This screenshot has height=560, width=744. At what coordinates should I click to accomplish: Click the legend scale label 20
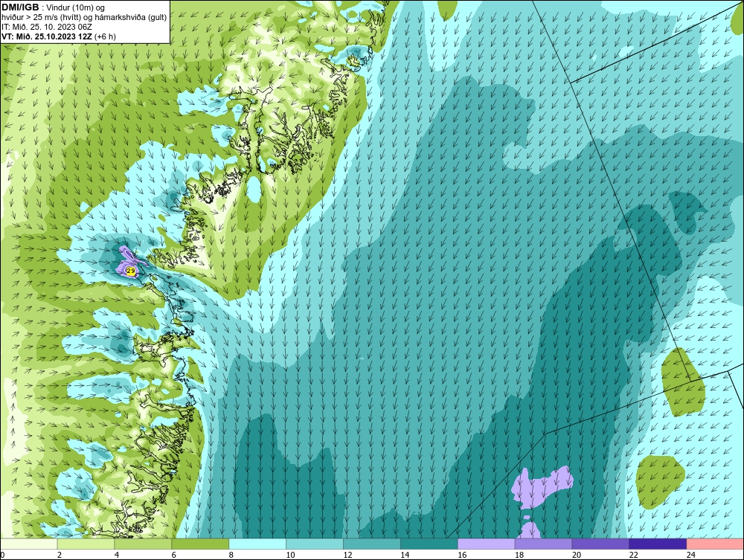[x=577, y=555]
